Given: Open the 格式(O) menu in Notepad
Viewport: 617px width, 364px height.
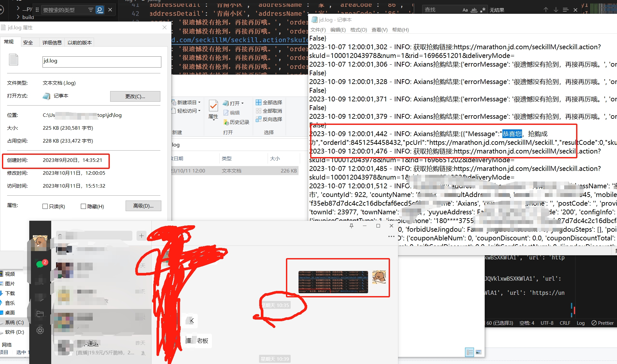Looking at the screenshot, I should click(358, 30).
